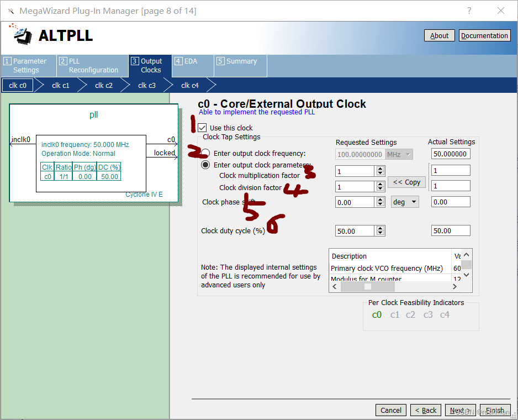The image size is (518, 420).
Task: Go to clk c0 sub-page
Action: click(x=18, y=85)
